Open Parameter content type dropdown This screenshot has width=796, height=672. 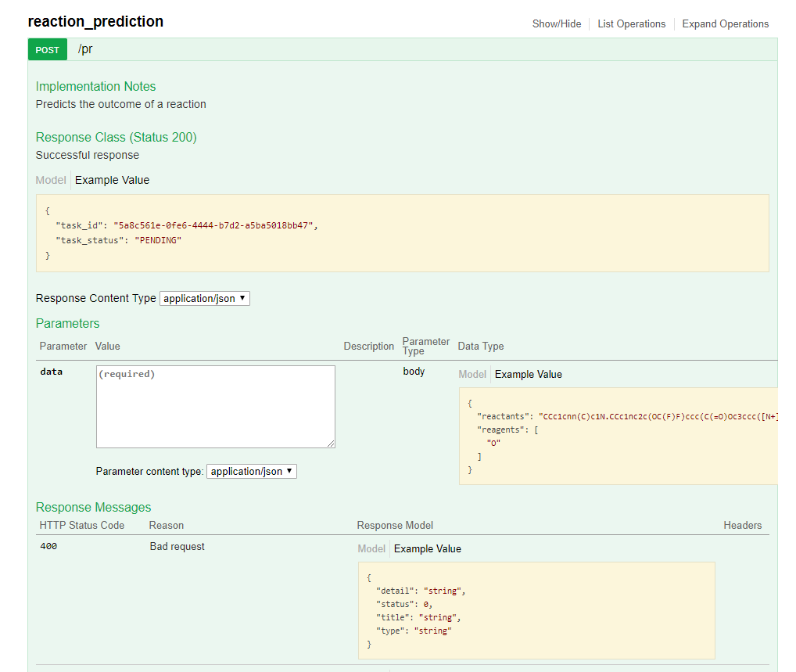tap(252, 472)
